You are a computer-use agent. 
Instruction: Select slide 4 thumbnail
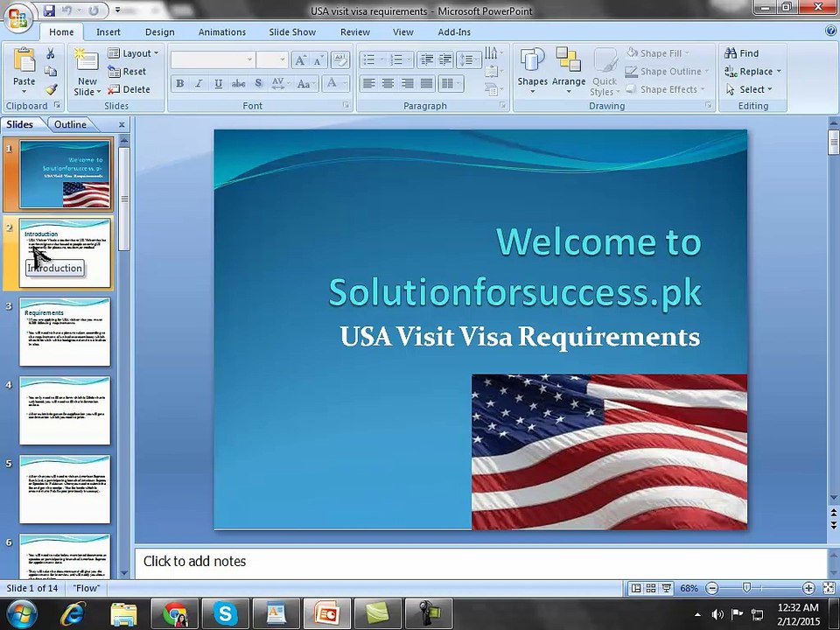point(65,410)
